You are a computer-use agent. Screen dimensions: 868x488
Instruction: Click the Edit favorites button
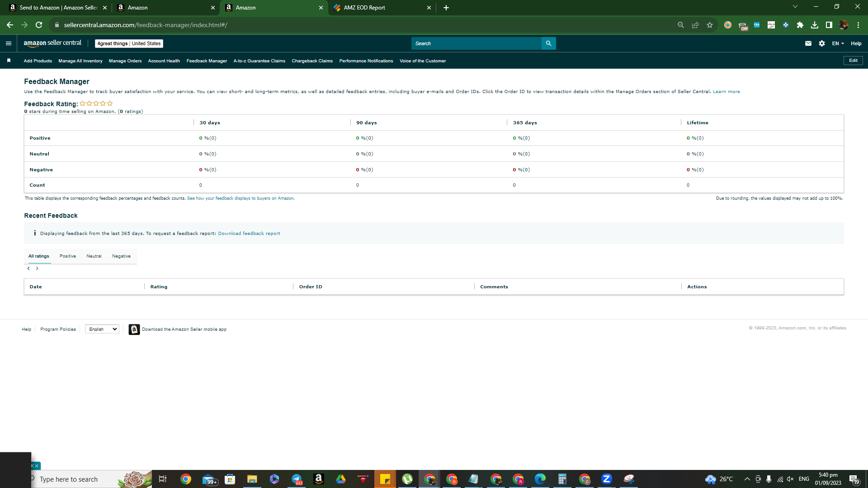[853, 61]
